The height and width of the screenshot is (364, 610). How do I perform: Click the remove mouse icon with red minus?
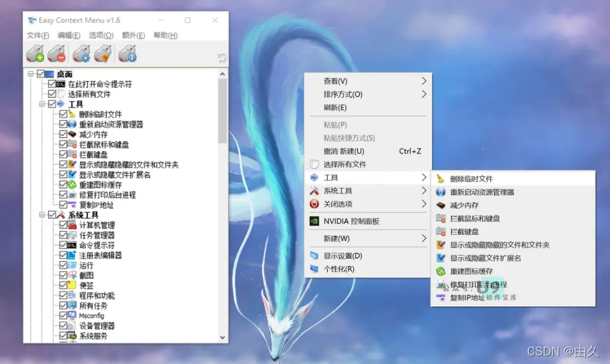point(57,53)
